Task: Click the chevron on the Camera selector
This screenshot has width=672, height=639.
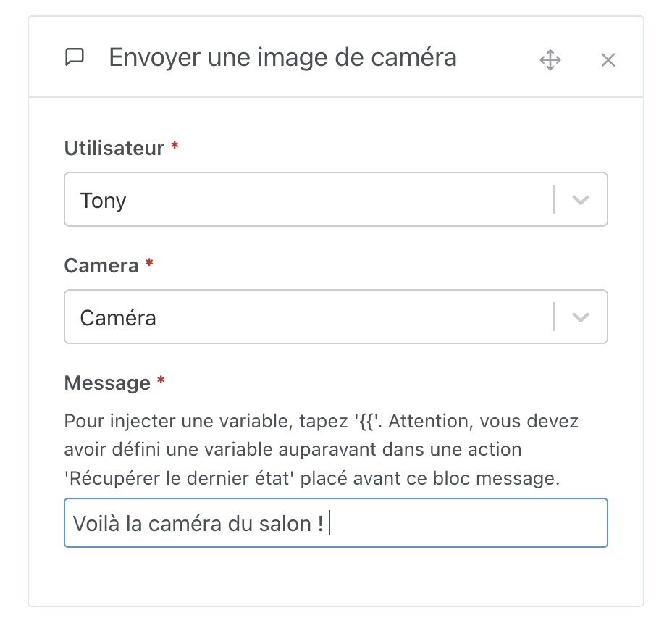Action: [x=580, y=317]
